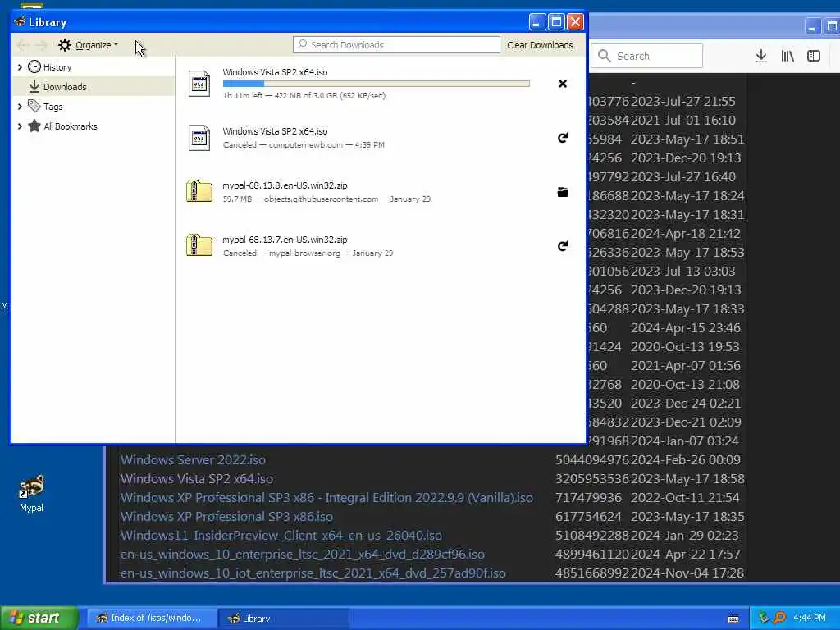Click the ISO file icon of canceled Vista item
The height and width of the screenshot is (630, 840).
pyautogui.click(x=199, y=138)
